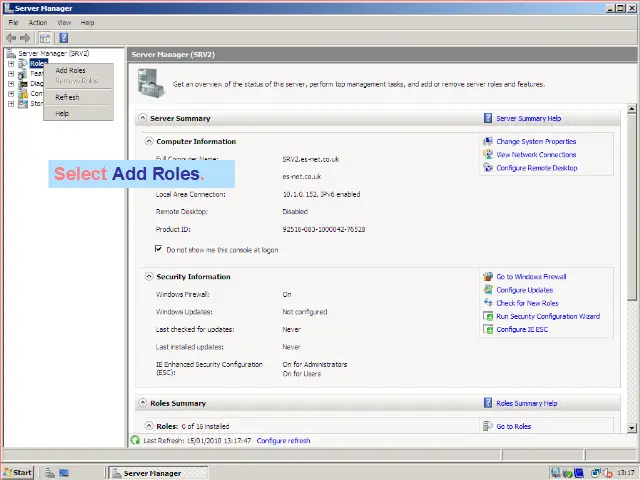Screen dimensions: 640x480
Task: Click the green refresh icon beside Last Refresh
Action: tap(135, 440)
